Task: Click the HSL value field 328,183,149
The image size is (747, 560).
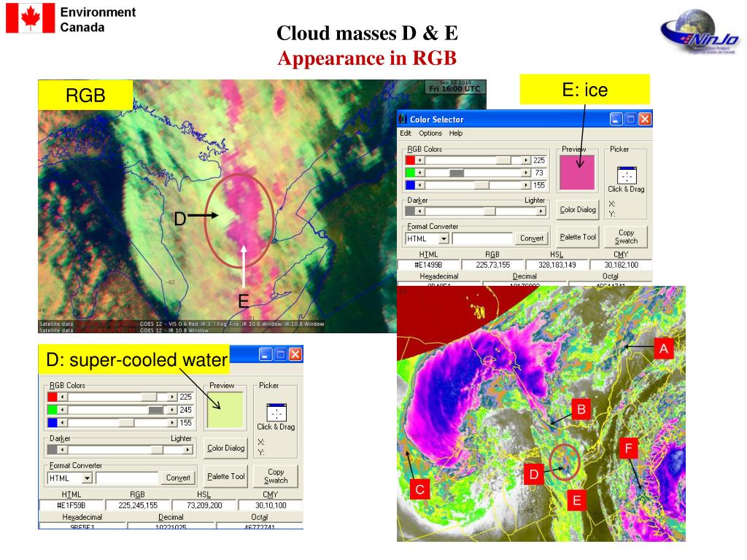Action: 557,265
